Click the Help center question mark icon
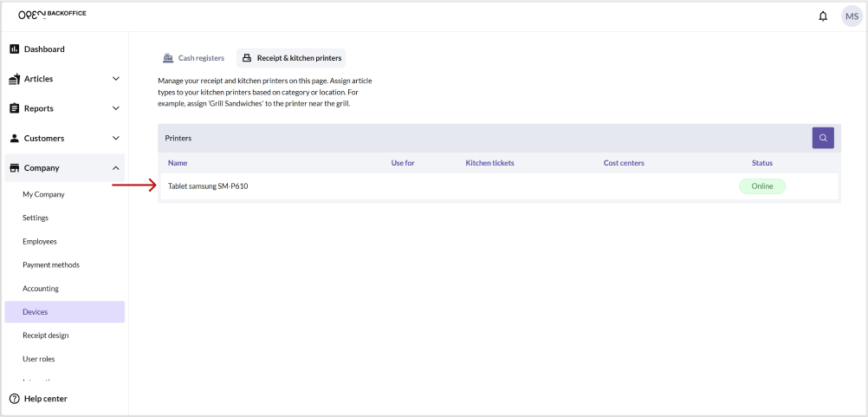This screenshot has width=868, height=417. pos(15,399)
